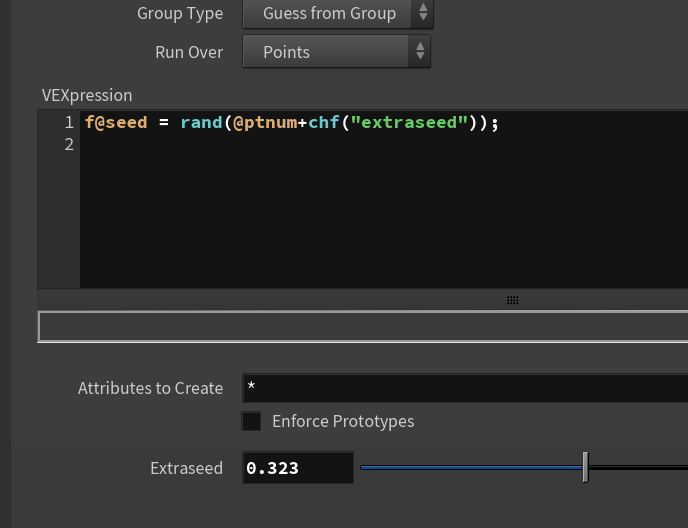
Task: Click the f@seed attribute in the code
Action: 116,122
